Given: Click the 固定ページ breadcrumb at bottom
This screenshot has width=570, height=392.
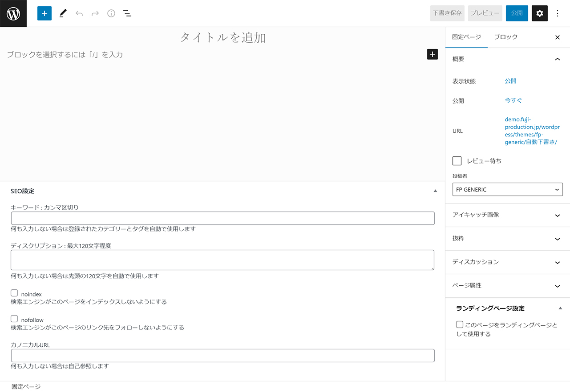Looking at the screenshot, I should (26, 387).
